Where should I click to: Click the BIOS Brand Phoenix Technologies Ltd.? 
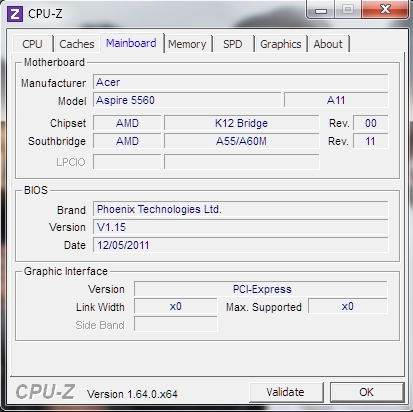click(241, 209)
